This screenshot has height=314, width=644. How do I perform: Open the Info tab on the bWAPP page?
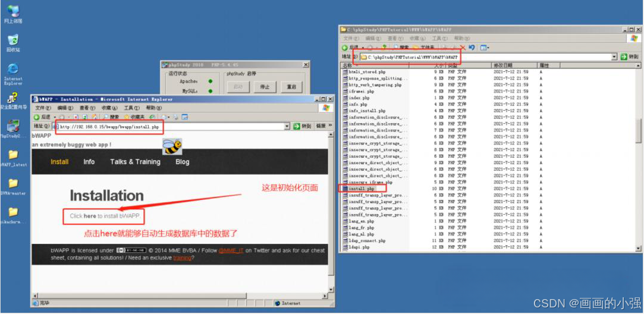pyautogui.click(x=89, y=162)
